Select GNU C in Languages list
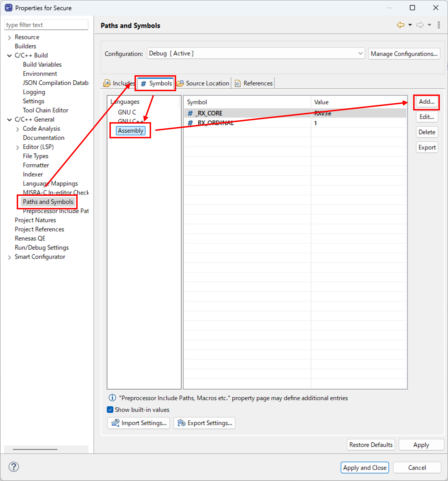448x481 pixels. [127, 112]
